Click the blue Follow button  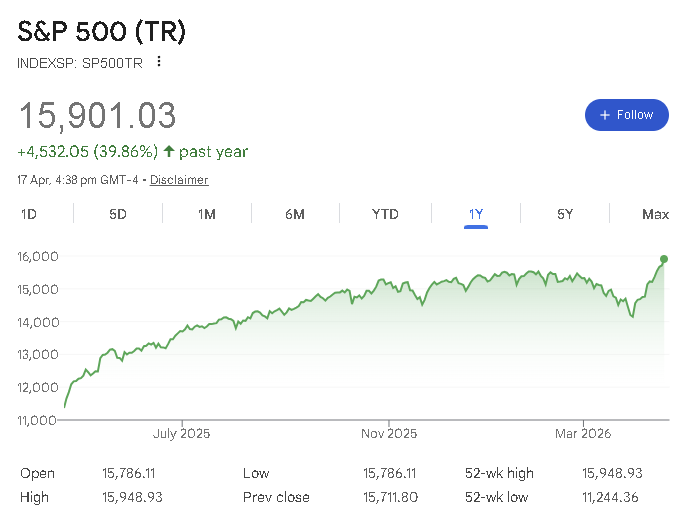(626, 115)
